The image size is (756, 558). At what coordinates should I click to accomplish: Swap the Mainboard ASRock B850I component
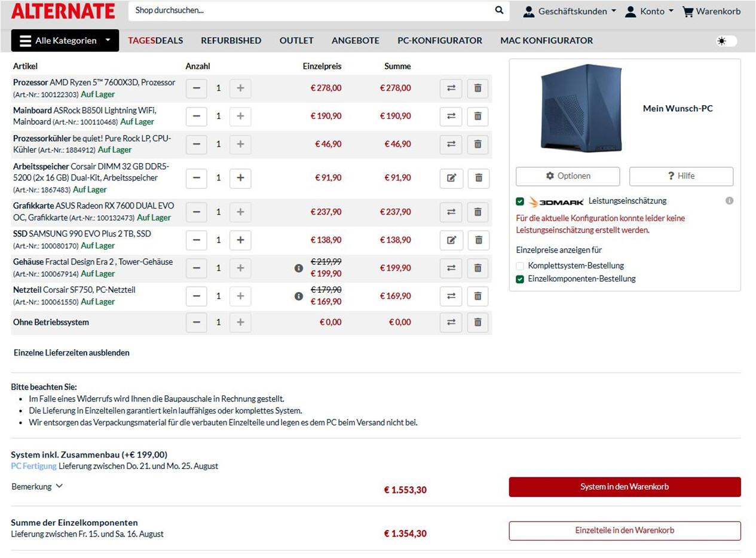[x=451, y=116]
